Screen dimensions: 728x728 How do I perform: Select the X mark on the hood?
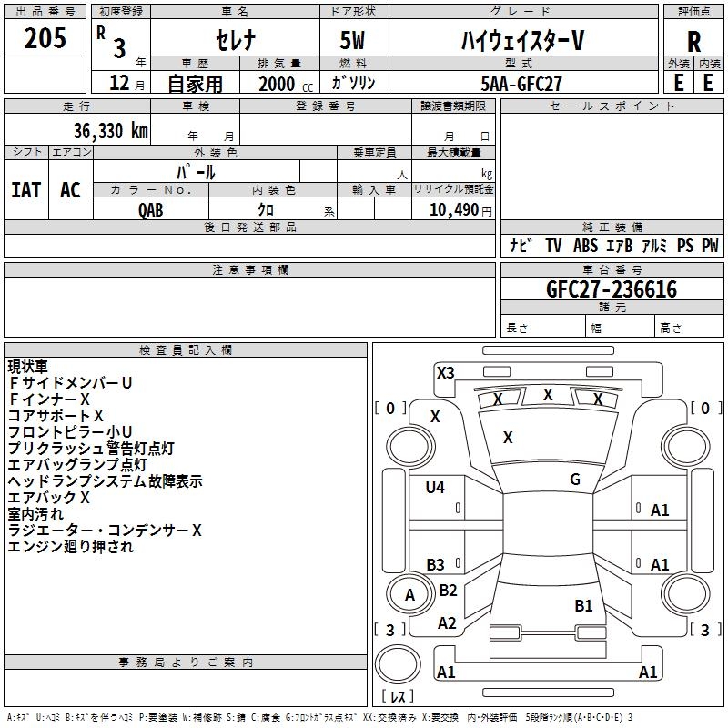point(508,438)
